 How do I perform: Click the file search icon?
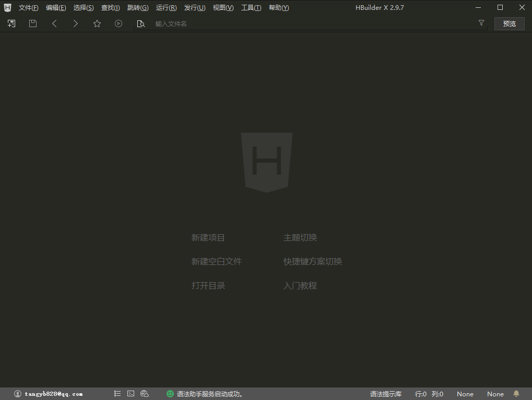tap(141, 24)
